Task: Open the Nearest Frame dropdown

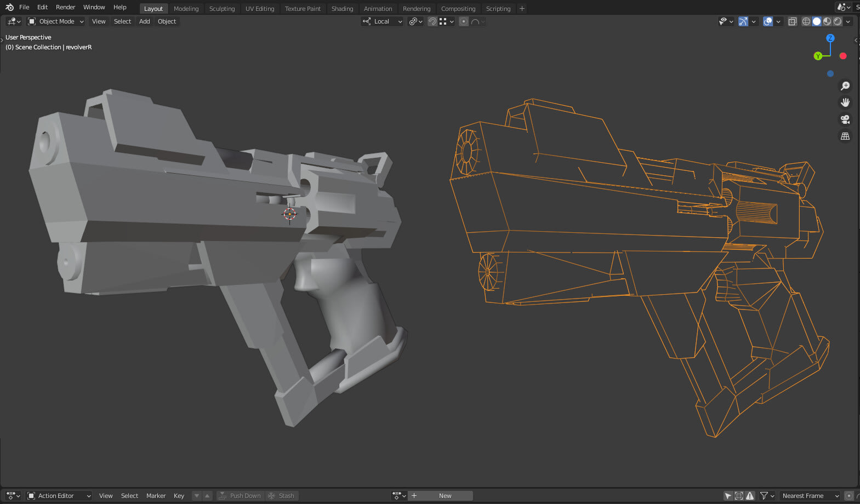Action: tap(809, 496)
